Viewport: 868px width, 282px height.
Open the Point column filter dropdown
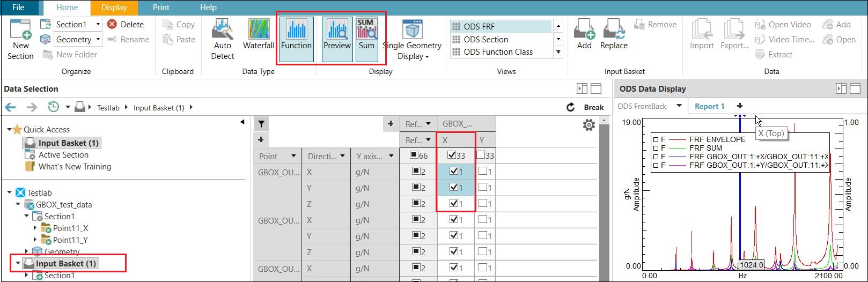[x=293, y=156]
